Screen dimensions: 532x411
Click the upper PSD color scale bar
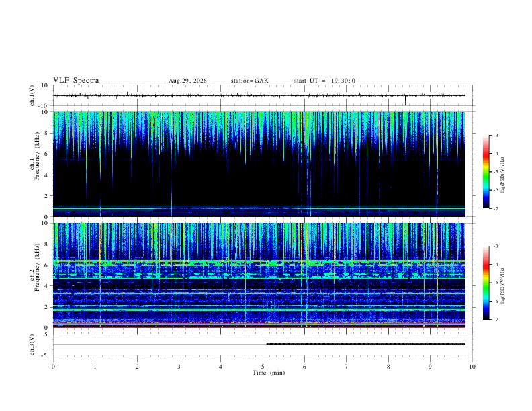pyautogui.click(x=486, y=172)
